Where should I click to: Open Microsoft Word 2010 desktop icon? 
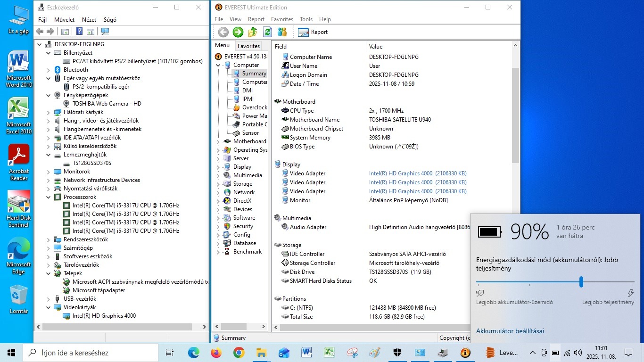[19, 69]
